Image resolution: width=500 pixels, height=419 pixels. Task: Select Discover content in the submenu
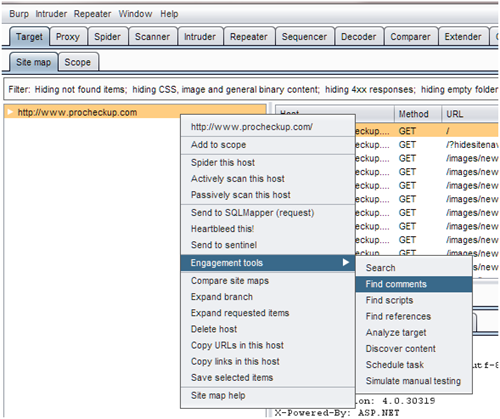(414, 348)
